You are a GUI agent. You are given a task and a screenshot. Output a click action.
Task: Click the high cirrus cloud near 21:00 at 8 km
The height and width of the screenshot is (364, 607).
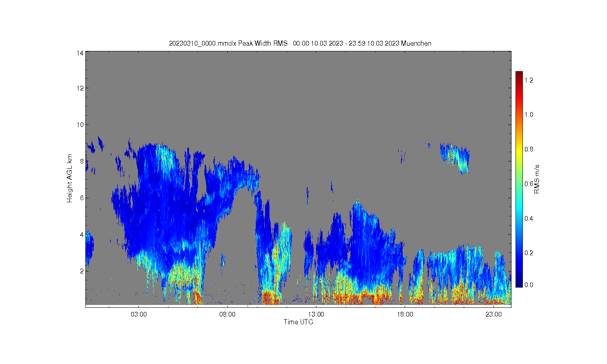click(455, 157)
